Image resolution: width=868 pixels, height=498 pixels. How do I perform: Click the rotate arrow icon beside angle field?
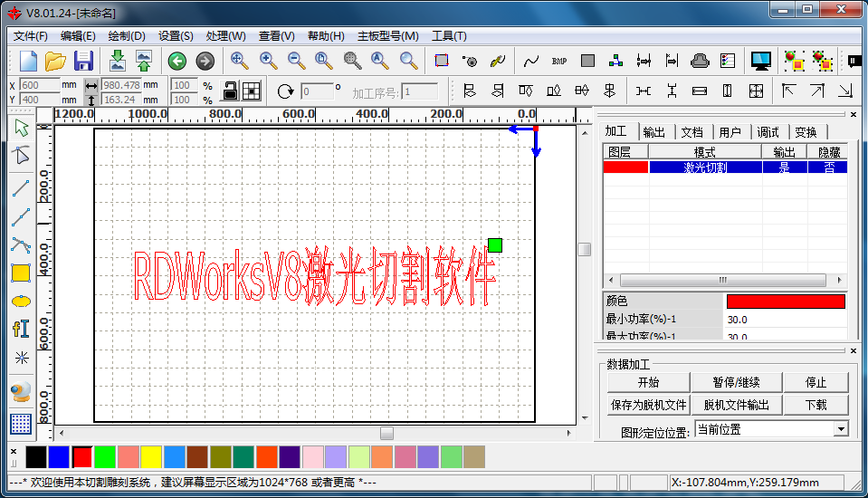click(285, 91)
